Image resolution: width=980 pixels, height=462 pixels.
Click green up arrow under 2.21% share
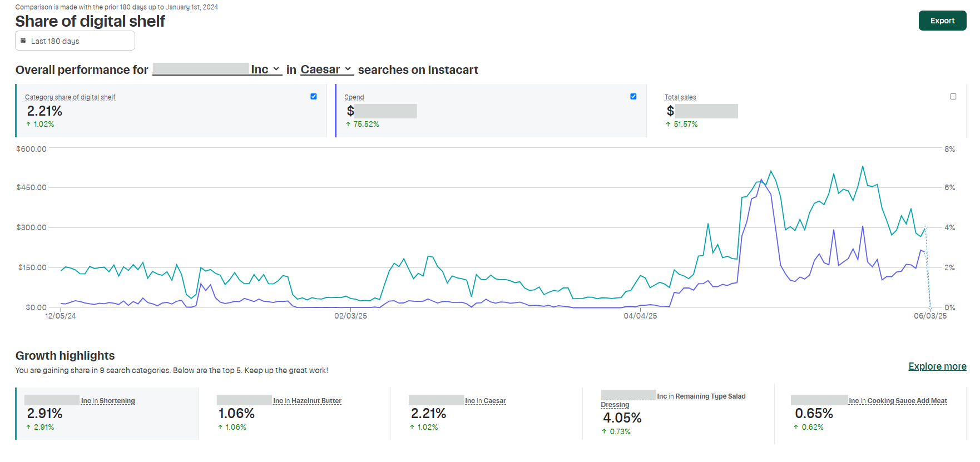pos(28,125)
